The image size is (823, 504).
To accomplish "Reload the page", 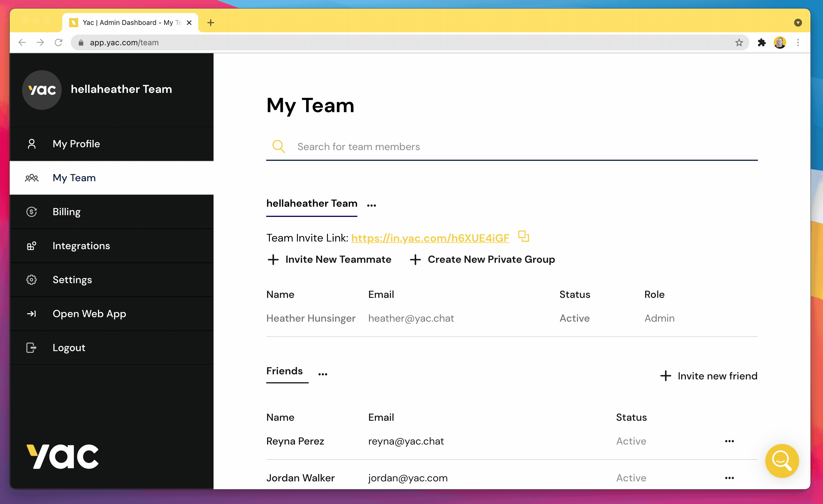I will click(58, 42).
